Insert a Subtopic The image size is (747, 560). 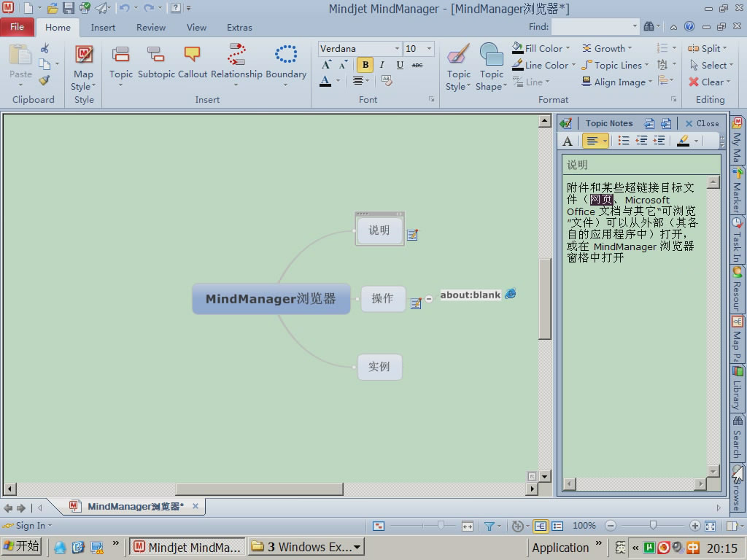156,54
